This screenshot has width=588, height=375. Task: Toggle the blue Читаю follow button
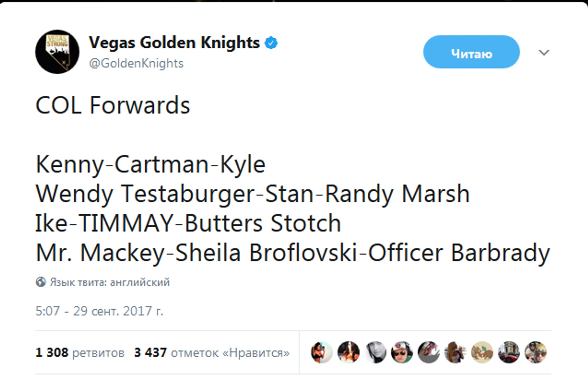[471, 52]
